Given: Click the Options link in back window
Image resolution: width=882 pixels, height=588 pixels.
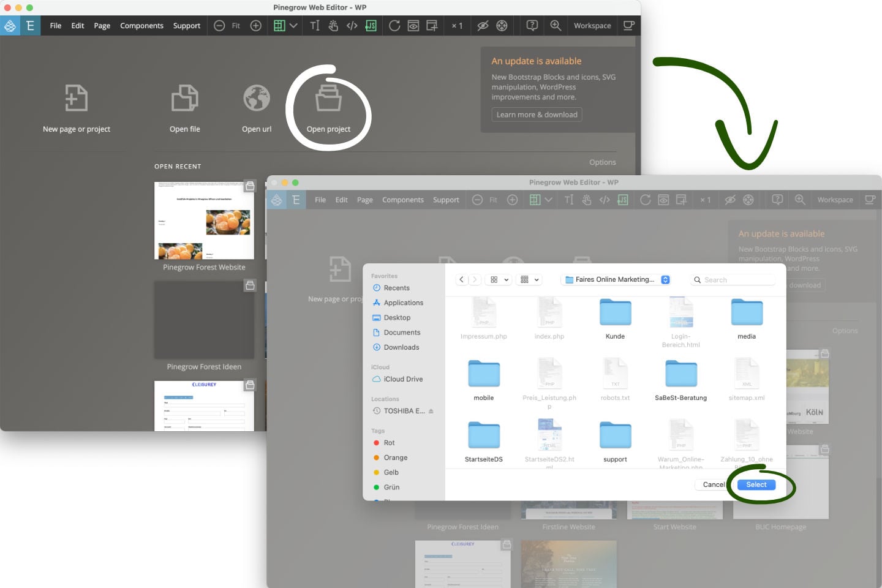Looking at the screenshot, I should pyautogui.click(x=603, y=162).
